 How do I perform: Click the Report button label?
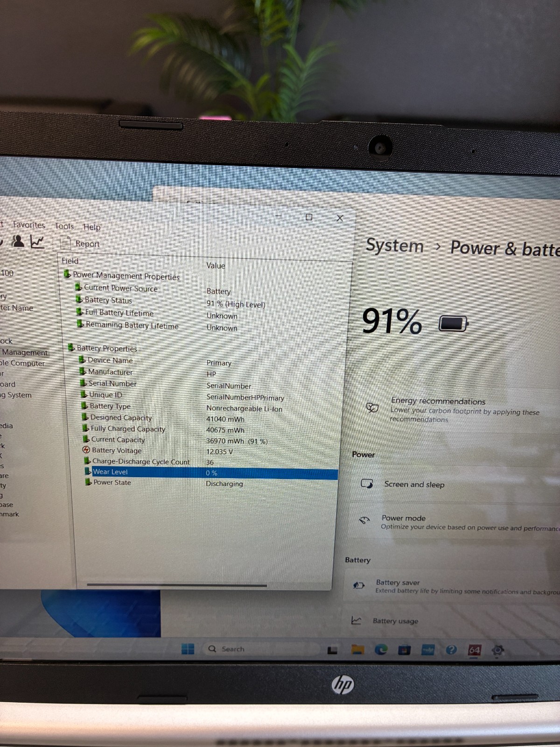(x=87, y=244)
